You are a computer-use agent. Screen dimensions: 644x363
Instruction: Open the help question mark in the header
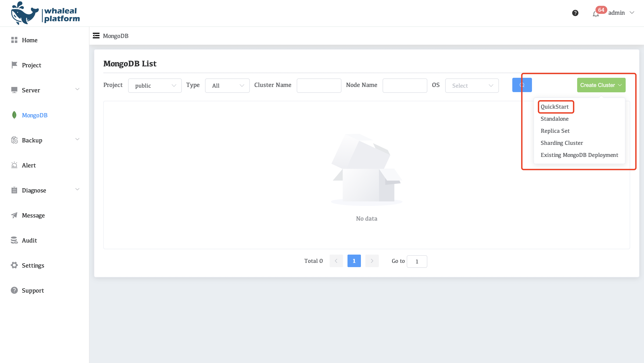[x=575, y=13]
